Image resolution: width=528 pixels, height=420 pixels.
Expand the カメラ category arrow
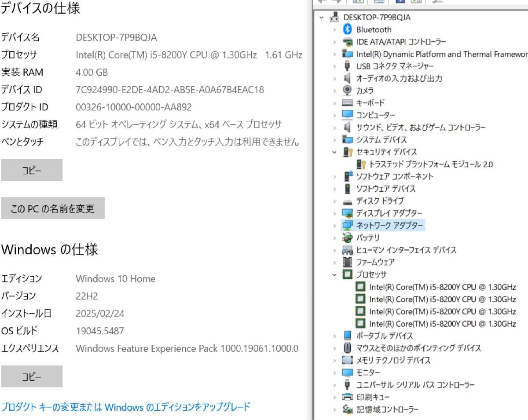coord(335,91)
